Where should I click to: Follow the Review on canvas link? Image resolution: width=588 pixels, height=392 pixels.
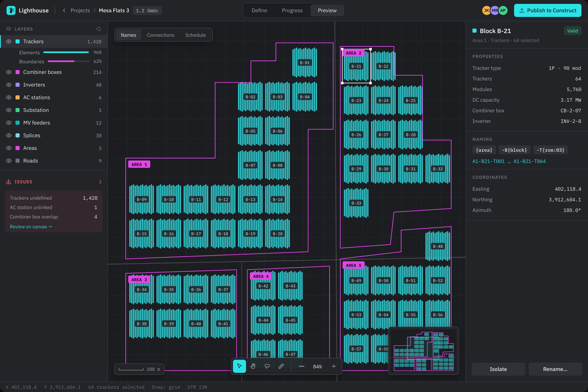pos(31,226)
